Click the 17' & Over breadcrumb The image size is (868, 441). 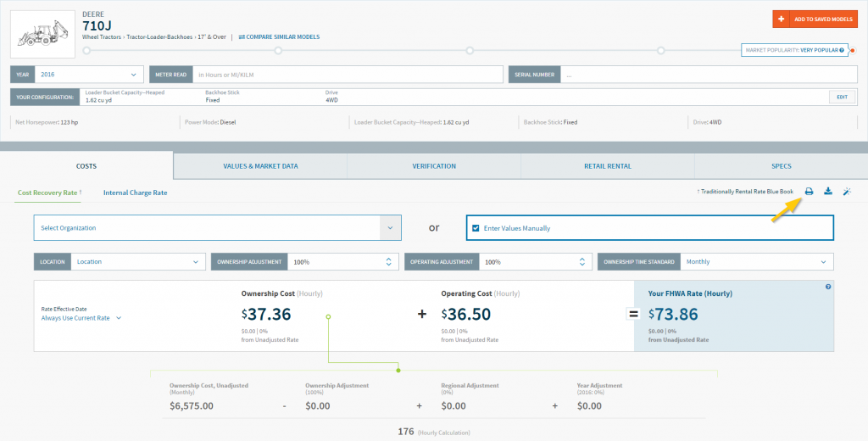coord(213,37)
